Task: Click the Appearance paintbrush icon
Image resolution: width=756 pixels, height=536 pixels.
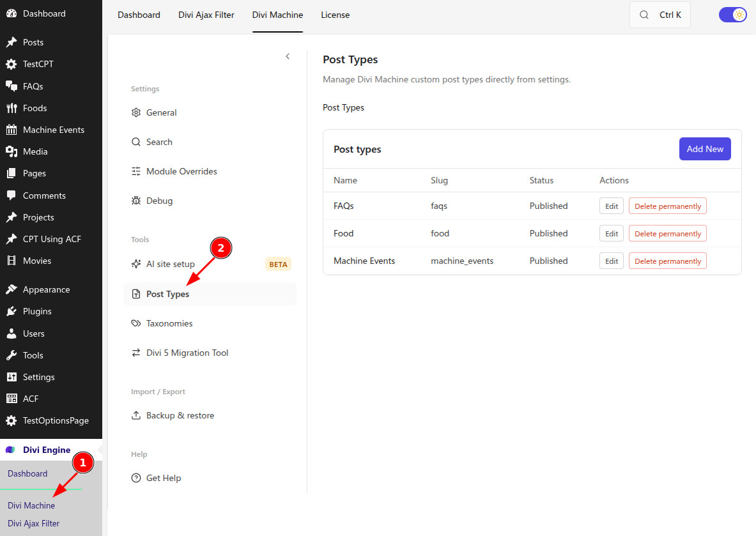Action: 11,289
